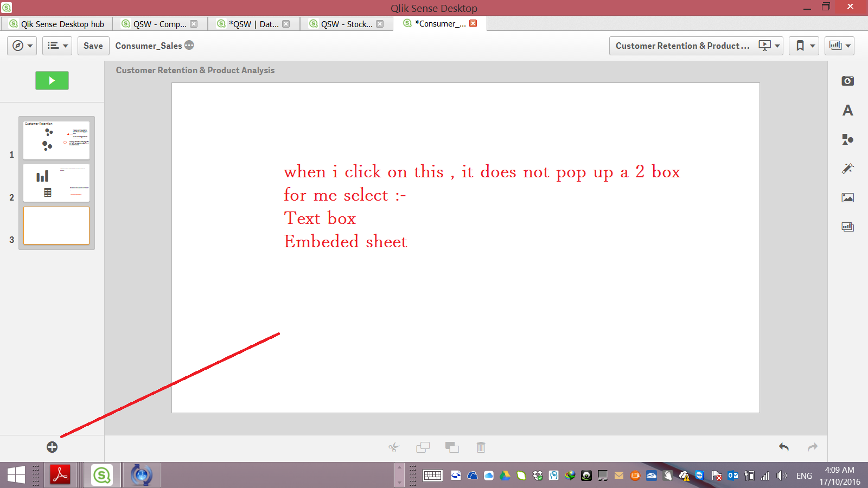The height and width of the screenshot is (488, 868).
Task: Close the Consumer_ tab
Action: pos(473,23)
